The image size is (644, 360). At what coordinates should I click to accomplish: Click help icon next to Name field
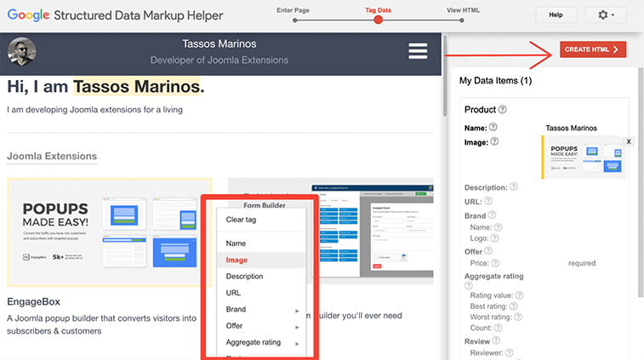point(493,127)
